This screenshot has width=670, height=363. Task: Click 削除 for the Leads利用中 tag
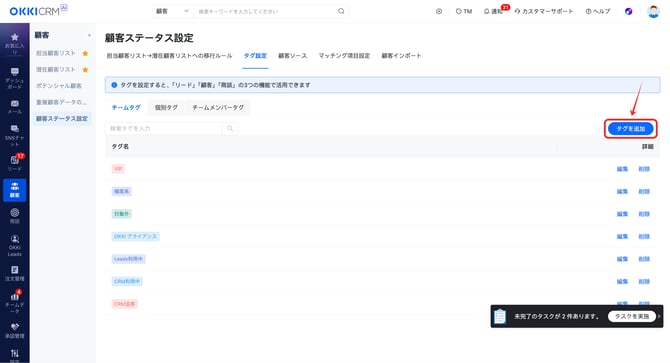click(x=644, y=259)
